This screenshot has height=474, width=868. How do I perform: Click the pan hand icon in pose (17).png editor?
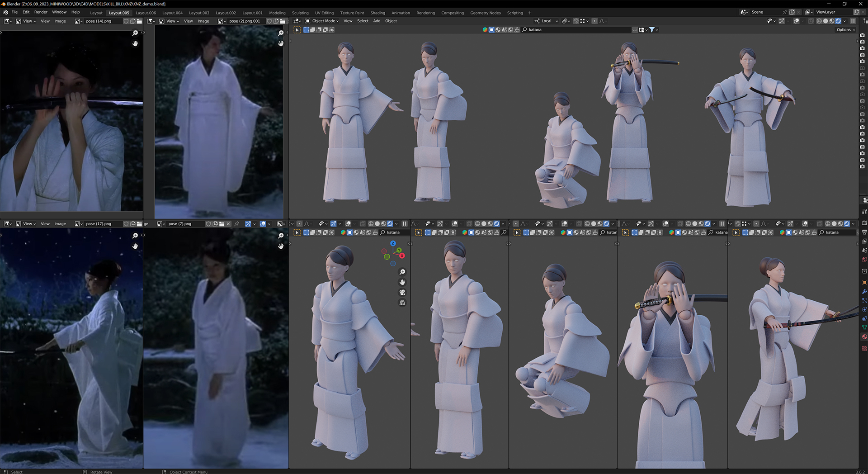(135, 246)
